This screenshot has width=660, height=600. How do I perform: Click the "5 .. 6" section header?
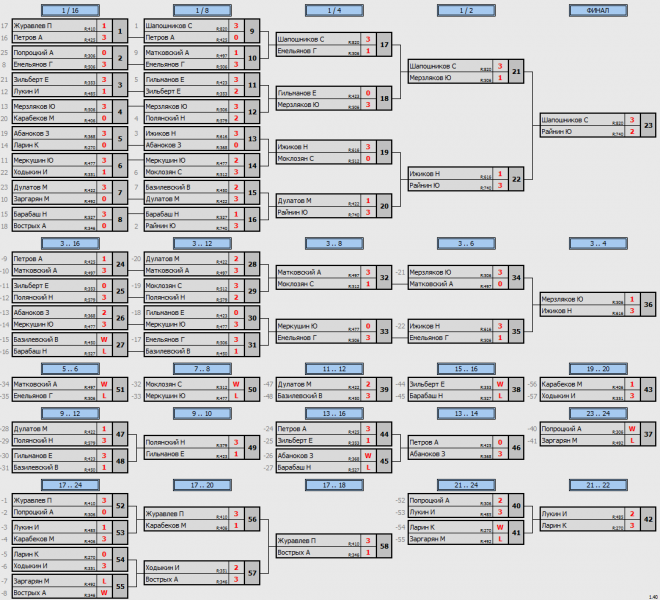pos(70,369)
